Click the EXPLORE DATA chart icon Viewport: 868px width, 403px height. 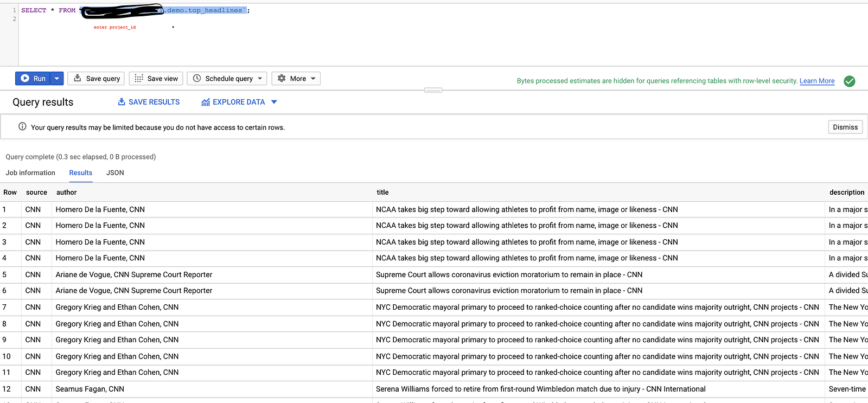206,102
